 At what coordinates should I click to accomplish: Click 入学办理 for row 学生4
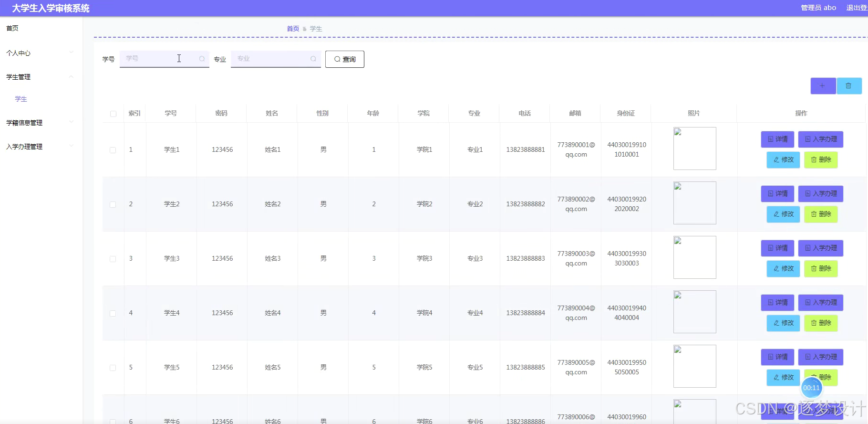coord(821,303)
